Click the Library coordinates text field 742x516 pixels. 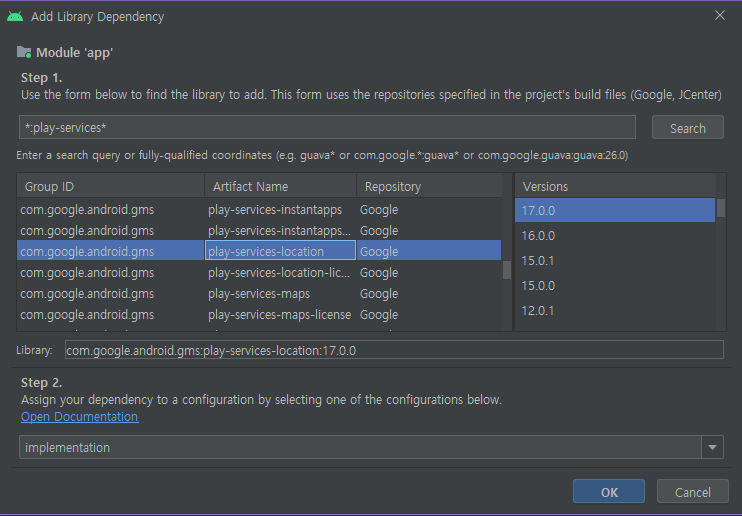point(394,350)
